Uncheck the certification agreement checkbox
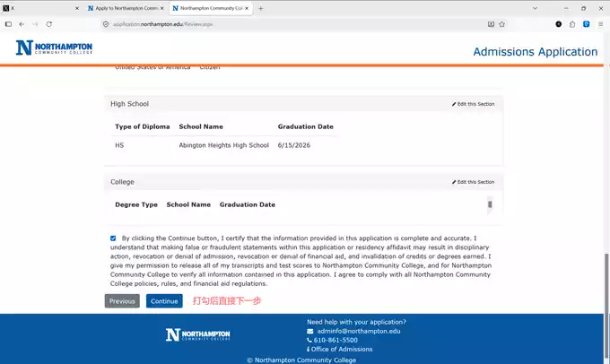This screenshot has width=610, height=364. tap(113, 238)
